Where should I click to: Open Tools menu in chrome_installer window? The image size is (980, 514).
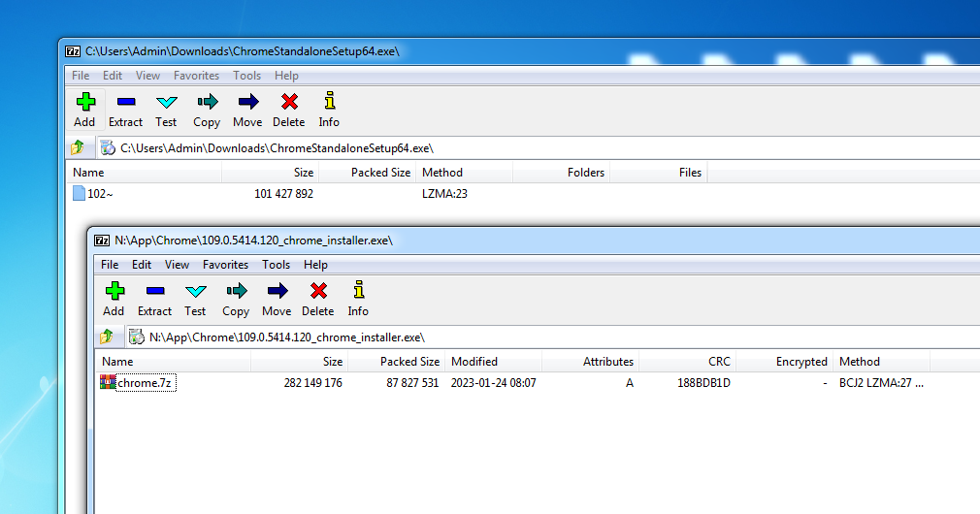point(277,265)
